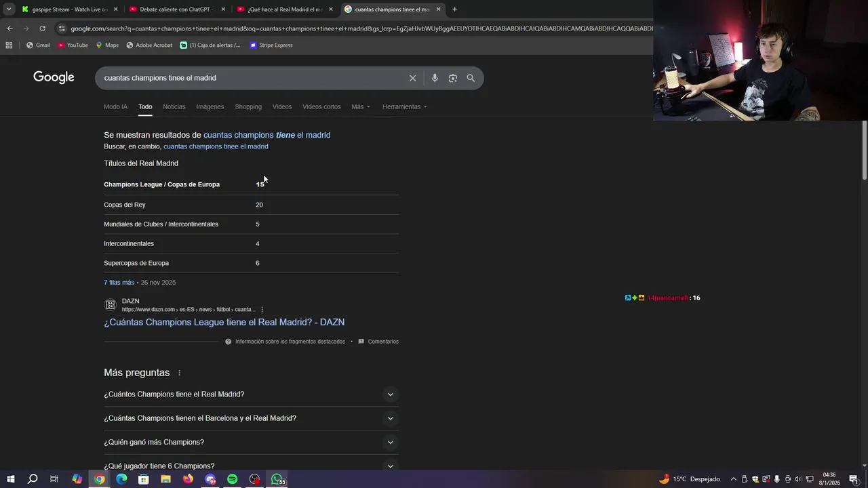
Task: Open the Maps bookmark
Action: [x=107, y=45]
